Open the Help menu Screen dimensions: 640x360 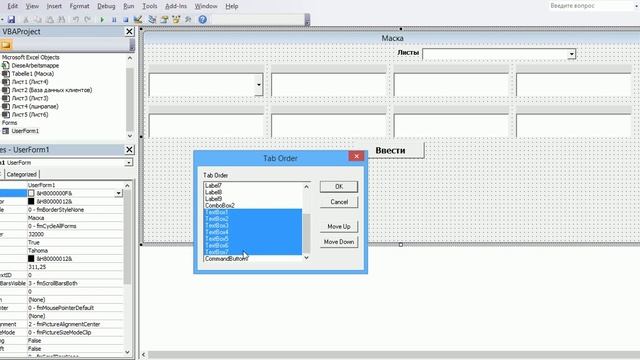232,6
